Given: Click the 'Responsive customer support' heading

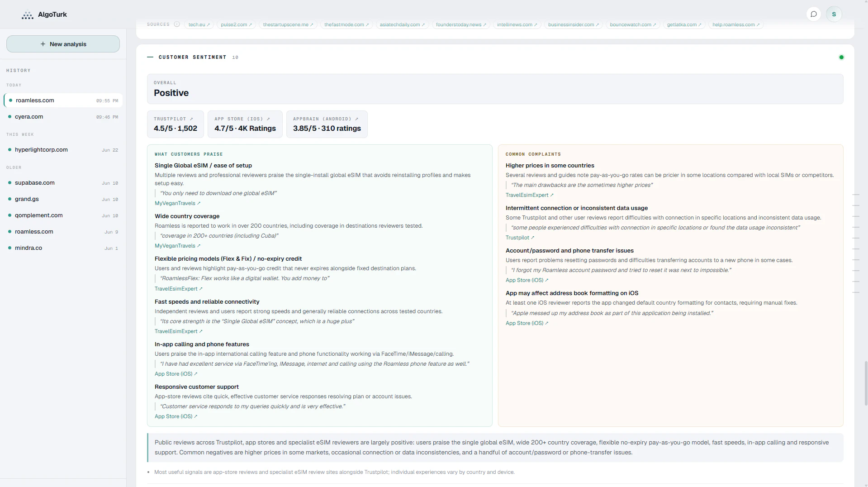Looking at the screenshot, I should (196, 387).
